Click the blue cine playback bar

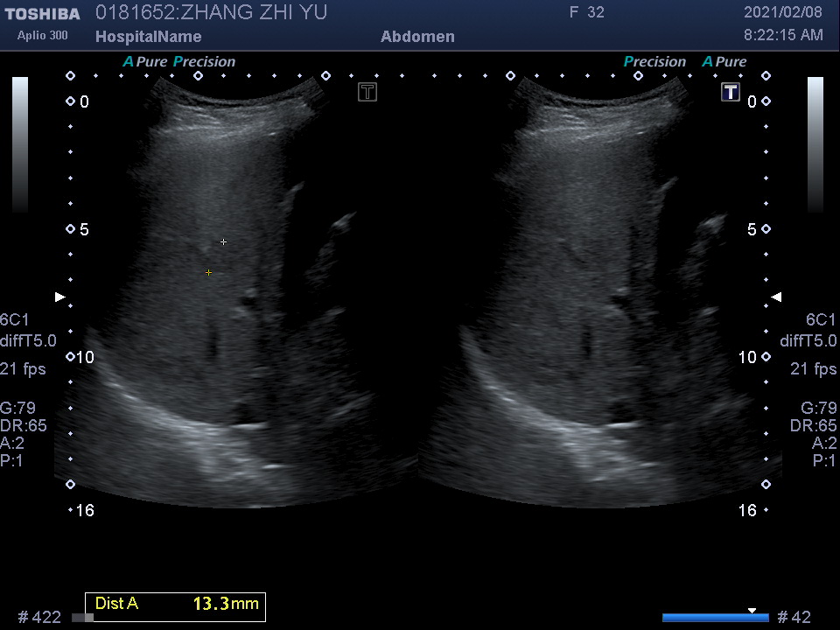pos(715,618)
